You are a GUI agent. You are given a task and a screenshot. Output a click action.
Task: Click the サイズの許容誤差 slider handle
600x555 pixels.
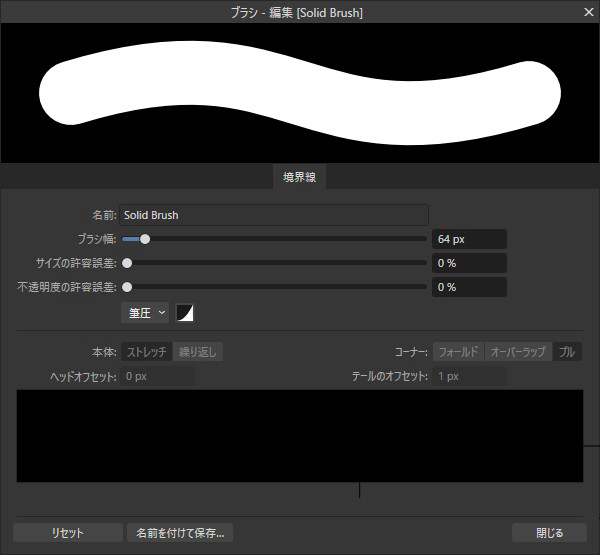pos(127,263)
